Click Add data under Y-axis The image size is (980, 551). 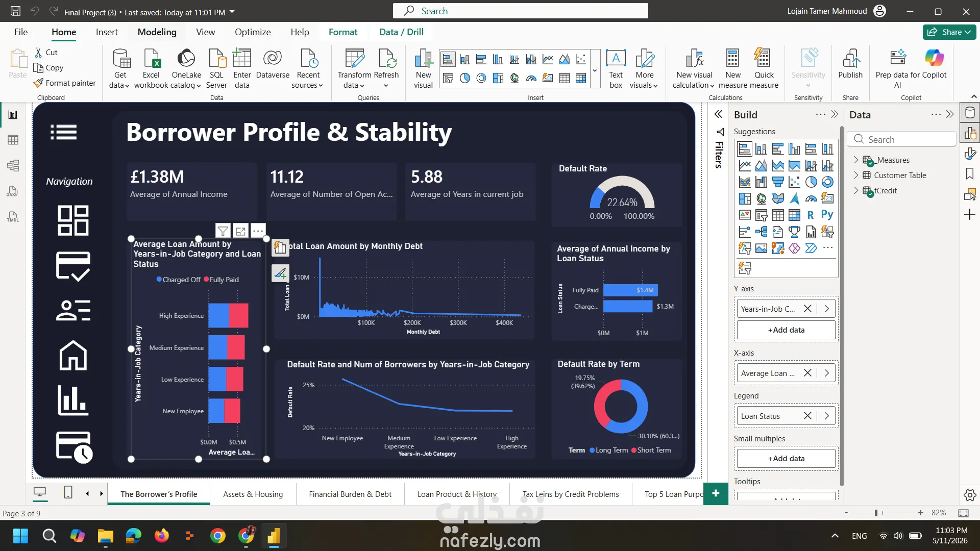click(786, 330)
